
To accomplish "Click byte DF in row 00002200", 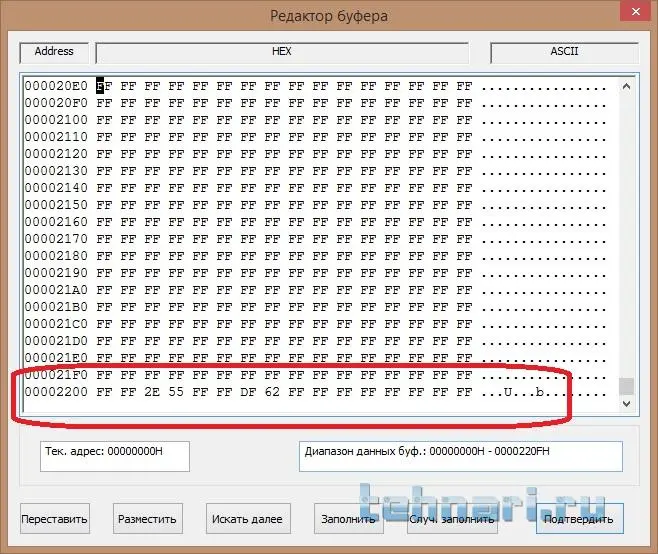I will point(248,392).
